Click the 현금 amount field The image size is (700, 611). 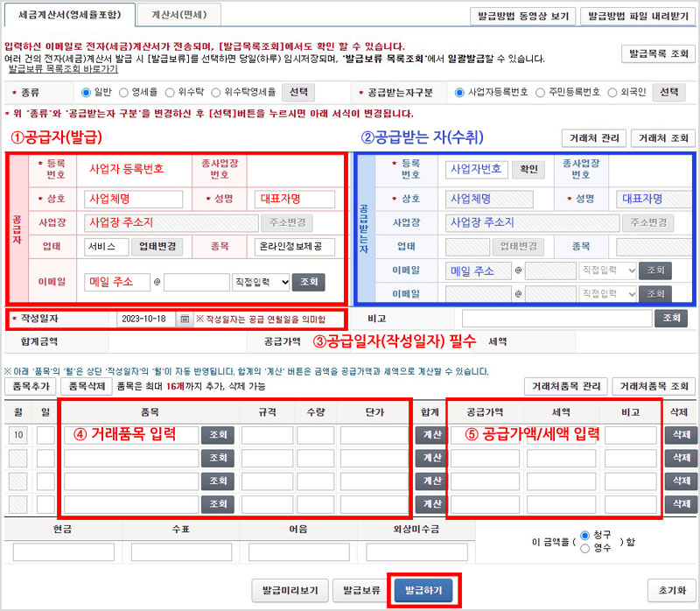64,552
